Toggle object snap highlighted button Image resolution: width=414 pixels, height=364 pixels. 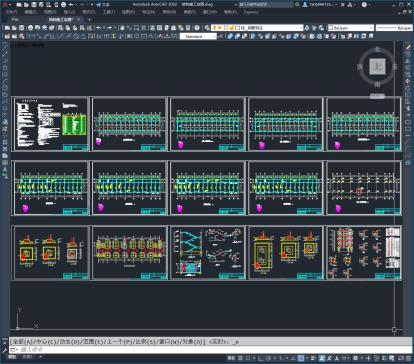(301, 358)
